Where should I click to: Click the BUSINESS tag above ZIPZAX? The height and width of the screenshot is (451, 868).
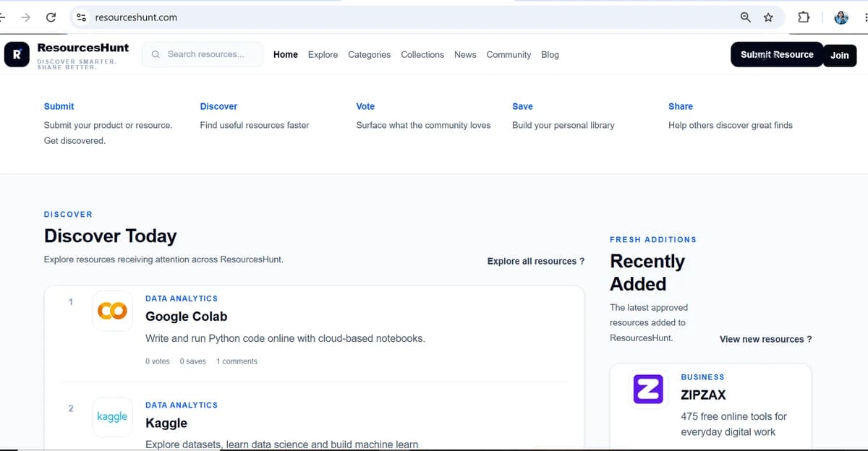[x=702, y=377]
